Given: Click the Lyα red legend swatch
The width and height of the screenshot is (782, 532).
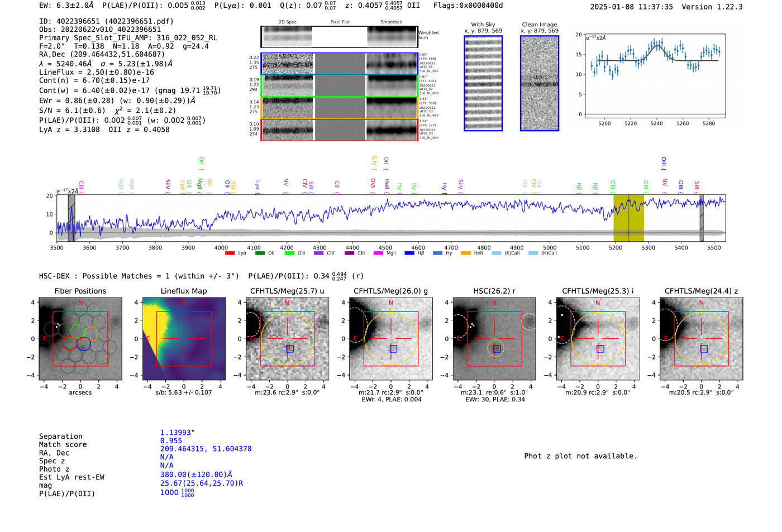Looking at the screenshot, I should click(230, 253).
